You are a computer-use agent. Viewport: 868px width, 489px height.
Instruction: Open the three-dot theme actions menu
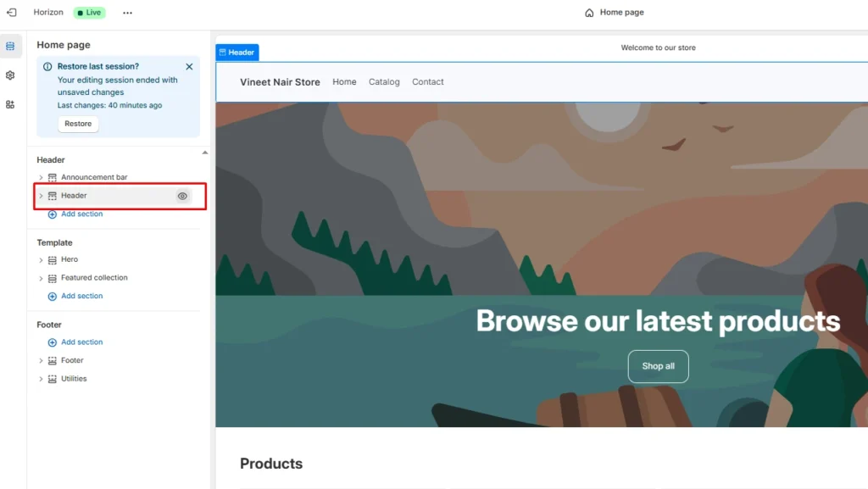click(x=128, y=12)
